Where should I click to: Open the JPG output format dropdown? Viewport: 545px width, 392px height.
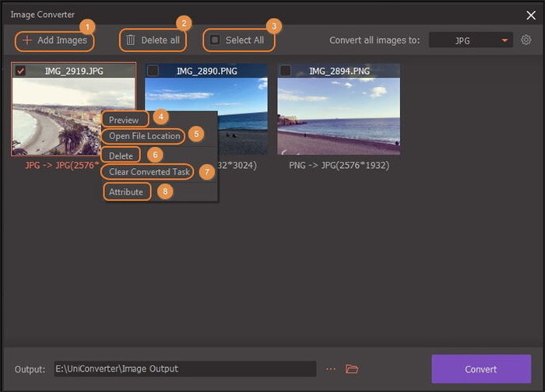click(x=470, y=40)
